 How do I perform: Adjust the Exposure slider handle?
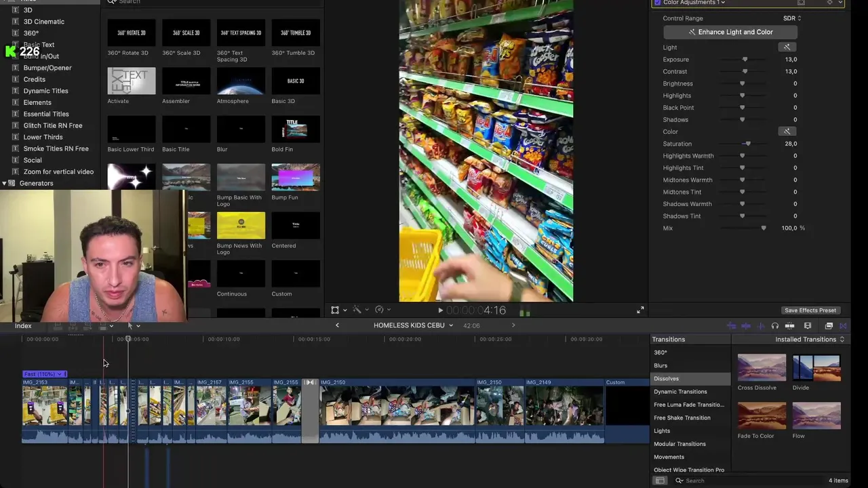coord(745,60)
